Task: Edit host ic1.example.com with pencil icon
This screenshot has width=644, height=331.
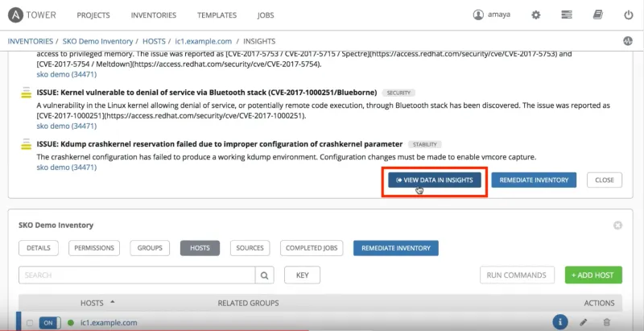Action: click(x=584, y=322)
